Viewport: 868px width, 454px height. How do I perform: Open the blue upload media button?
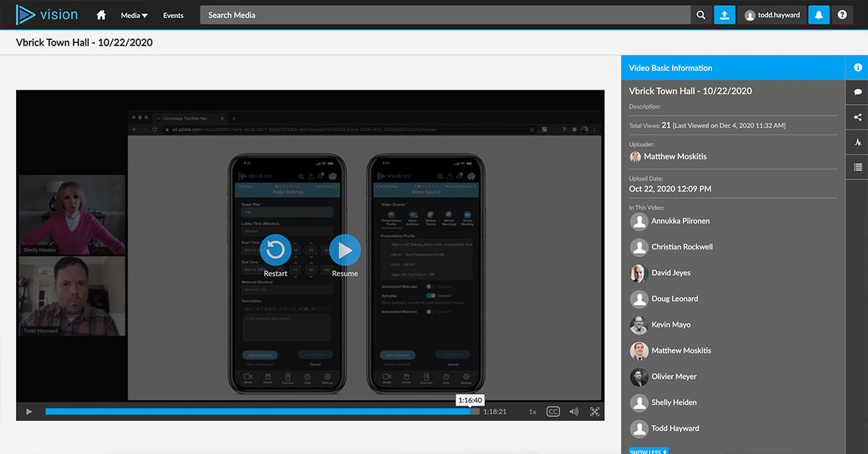click(724, 15)
